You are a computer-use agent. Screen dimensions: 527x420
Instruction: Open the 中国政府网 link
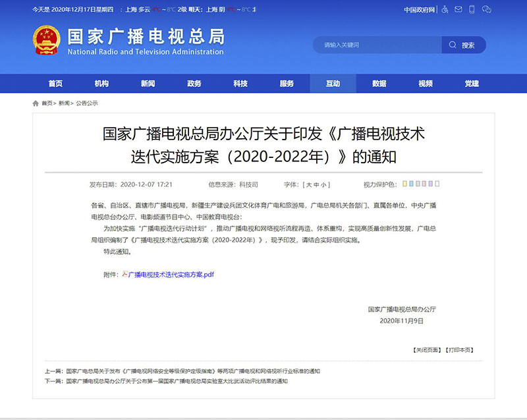(419, 10)
